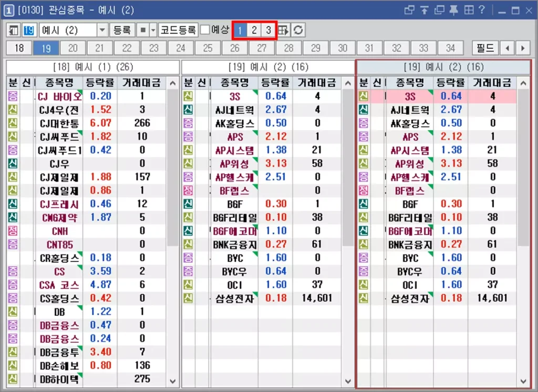This screenshot has width=538, height=392.
Task: Click the down arrow in [18] 예시 (1) scrollbar
Action: (172, 382)
